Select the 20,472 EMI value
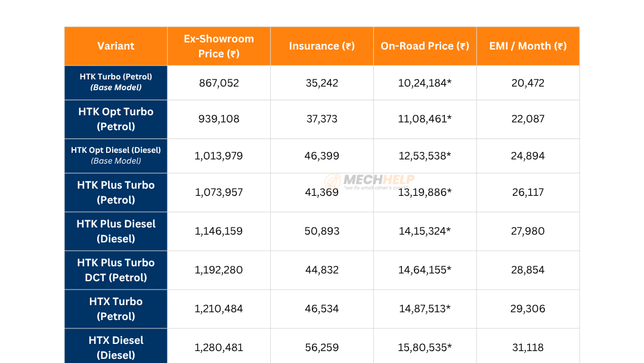The image size is (644, 363). point(528,82)
